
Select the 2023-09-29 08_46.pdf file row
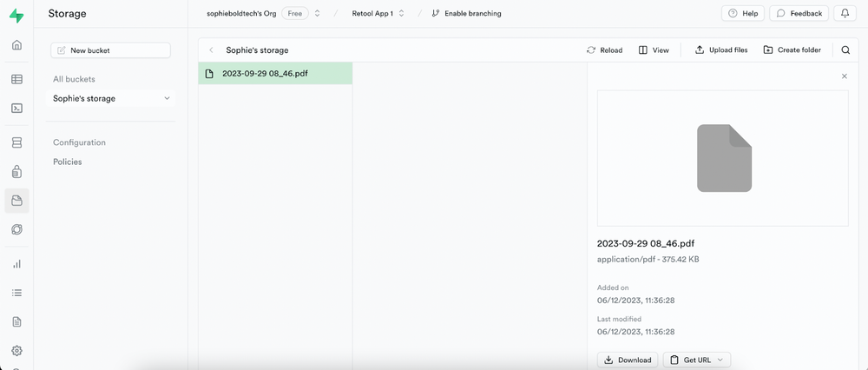265,74
